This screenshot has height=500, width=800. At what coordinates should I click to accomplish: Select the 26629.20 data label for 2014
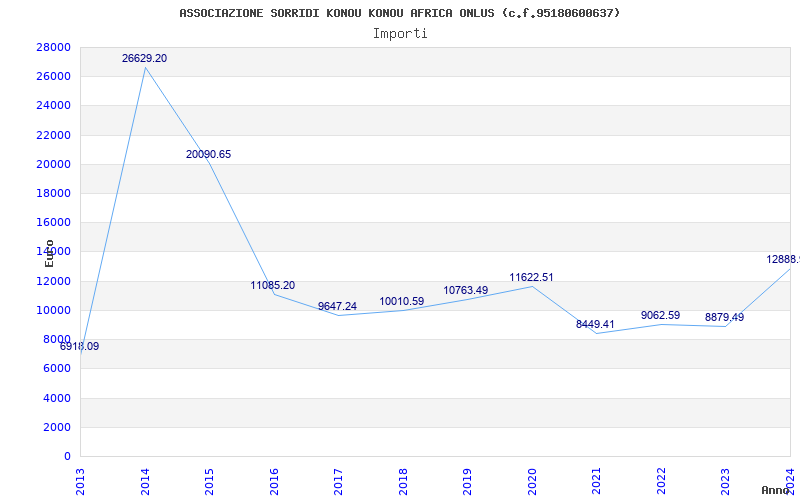coord(144,58)
